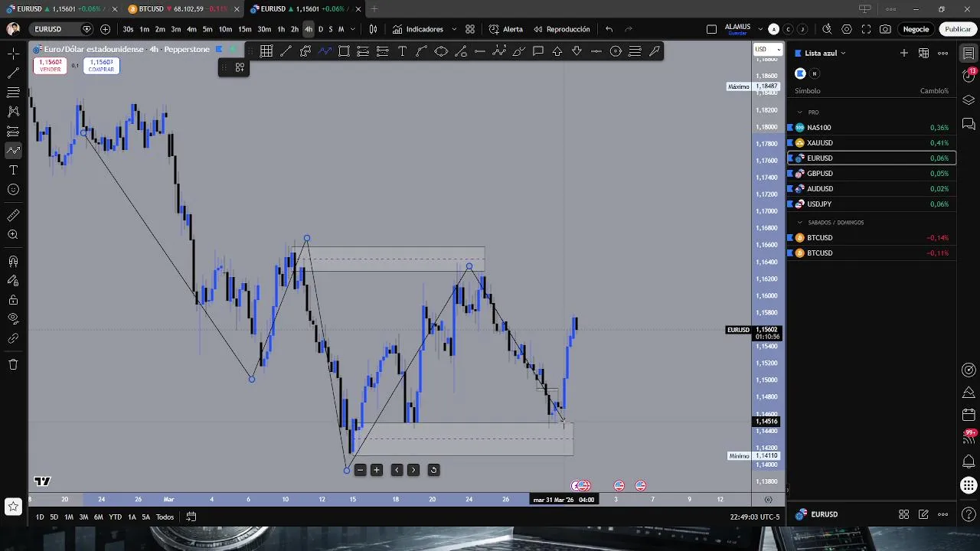Select USDJPY in the watchlist
Viewport: 980px width, 551px height.
(x=871, y=204)
